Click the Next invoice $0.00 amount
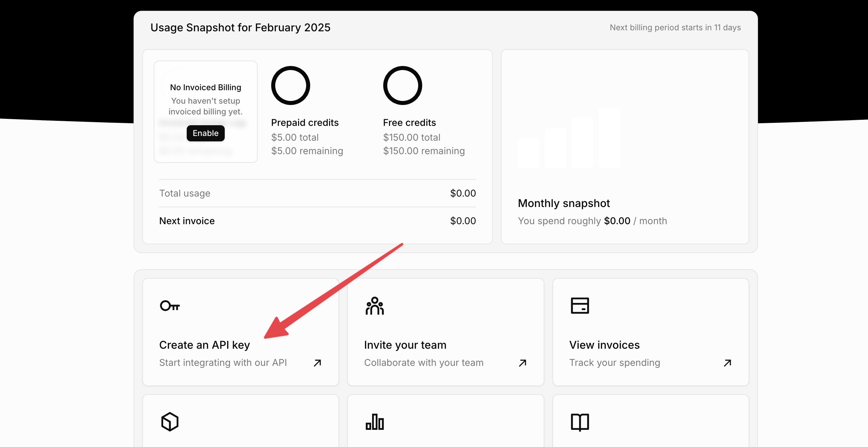Screen dimensions: 868x447 [x=463, y=221]
